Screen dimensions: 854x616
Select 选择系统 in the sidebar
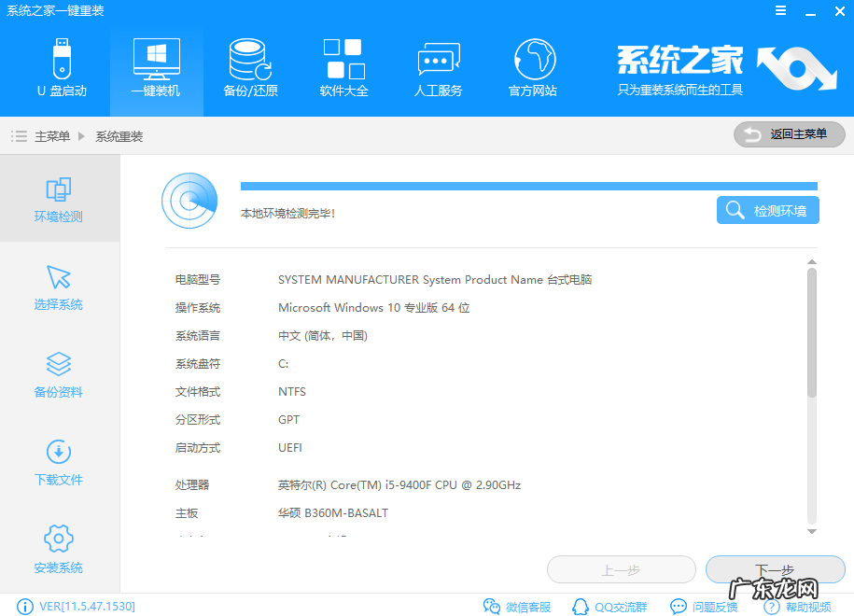pos(59,287)
